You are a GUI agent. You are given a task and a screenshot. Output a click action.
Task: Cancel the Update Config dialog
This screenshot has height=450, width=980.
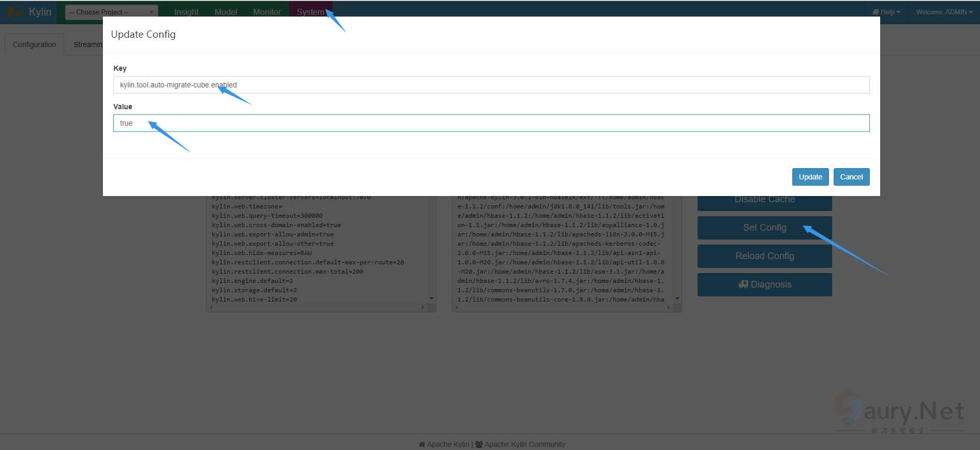point(851,177)
